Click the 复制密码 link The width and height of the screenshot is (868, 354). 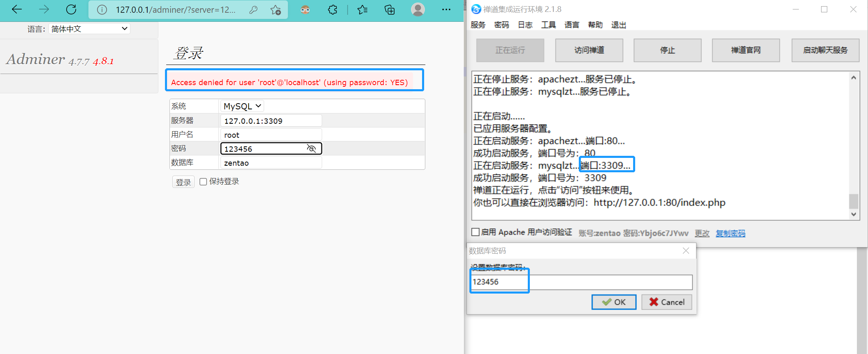click(730, 233)
